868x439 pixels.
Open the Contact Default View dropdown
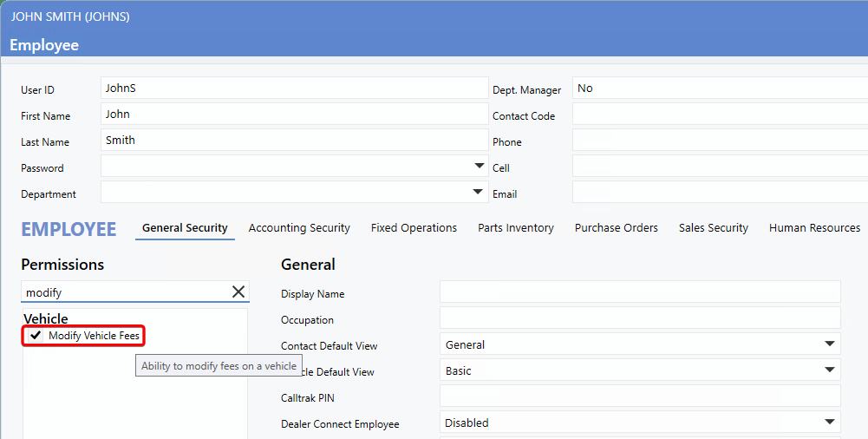830,344
